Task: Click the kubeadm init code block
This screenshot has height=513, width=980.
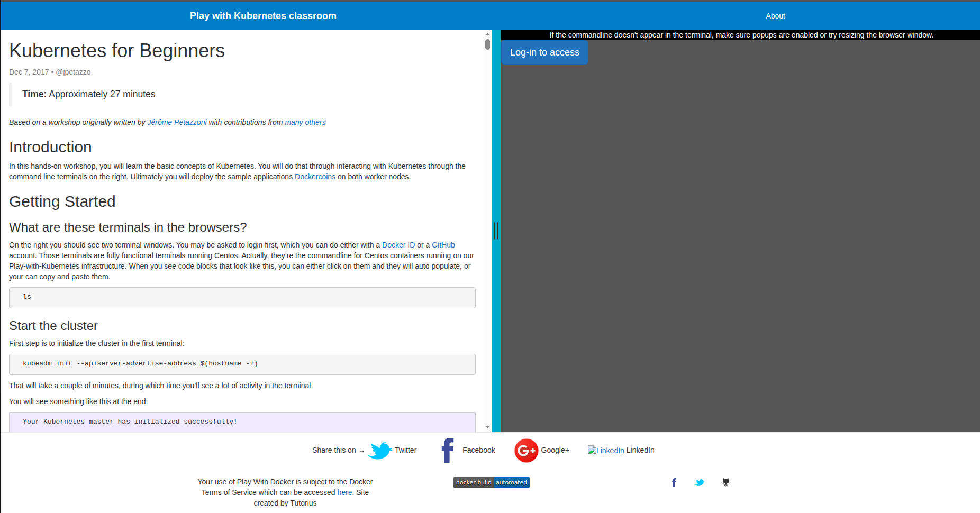Action: tap(242, 364)
